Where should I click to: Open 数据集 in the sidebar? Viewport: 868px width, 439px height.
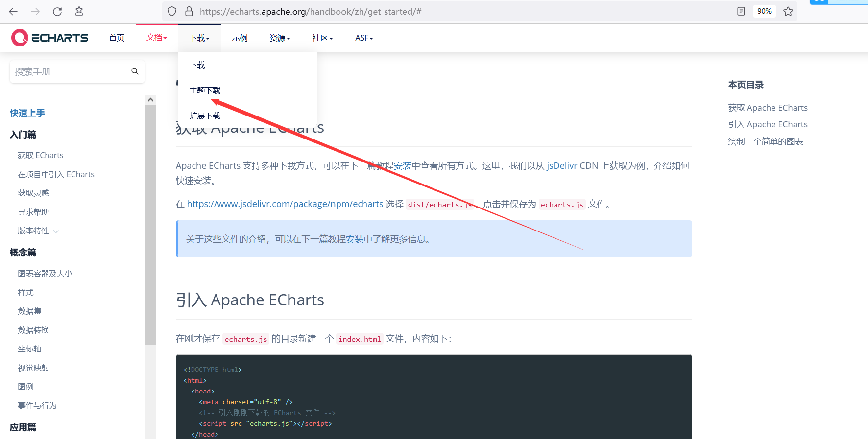click(29, 311)
